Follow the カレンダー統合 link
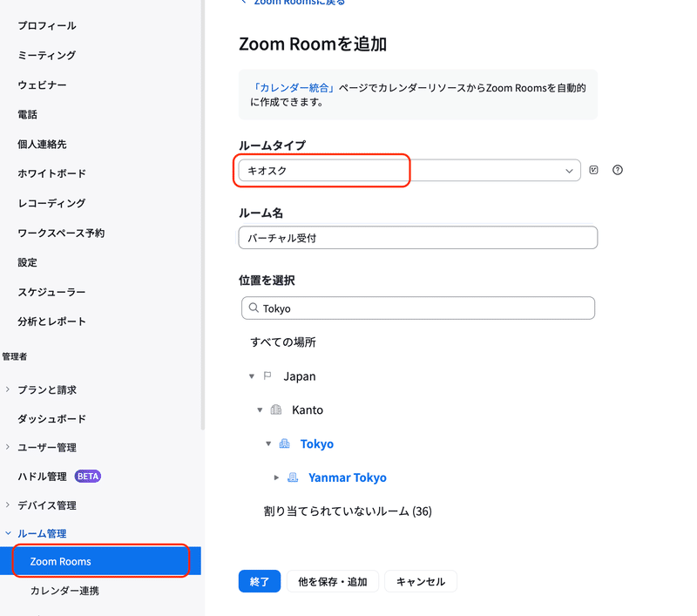The width and height of the screenshot is (697, 616). coord(293,88)
